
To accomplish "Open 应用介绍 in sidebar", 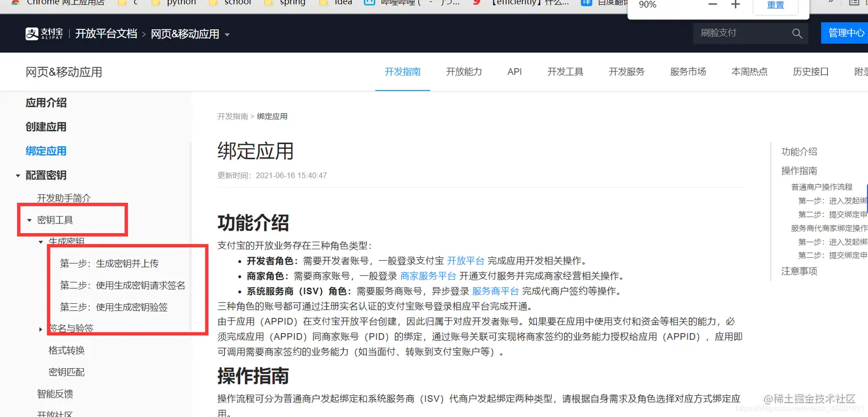I will click(x=46, y=103).
